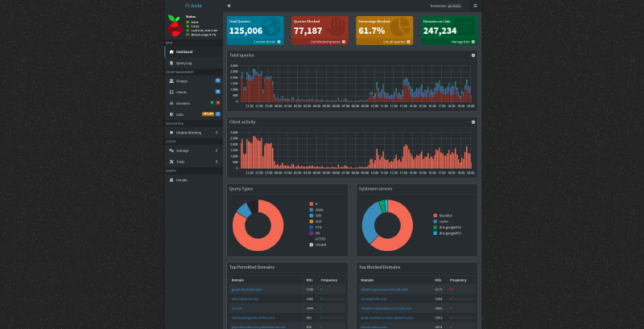Click the Active status text in sidebar
This screenshot has width=644, height=329.
(x=194, y=22)
